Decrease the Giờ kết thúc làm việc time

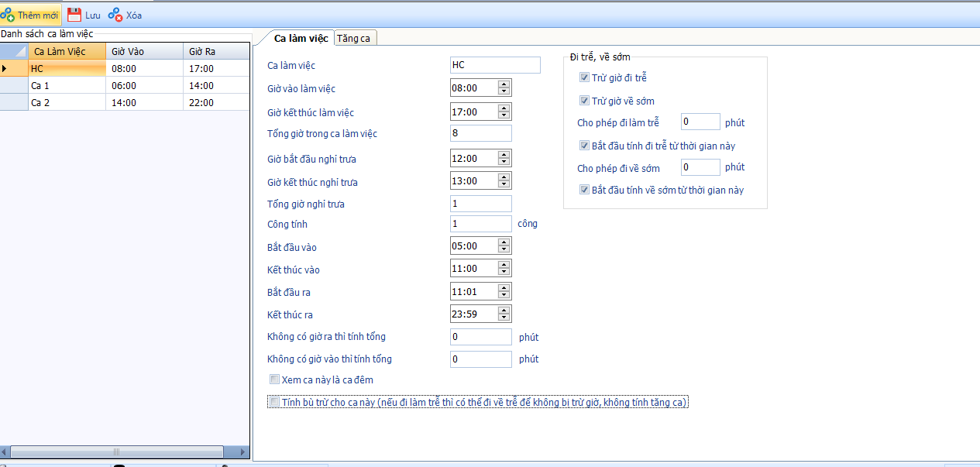504,115
